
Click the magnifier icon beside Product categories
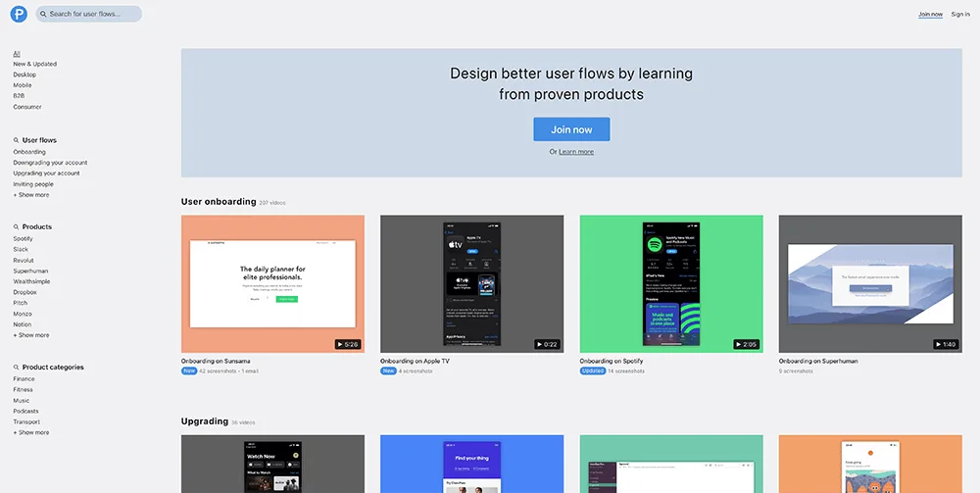[17, 368]
